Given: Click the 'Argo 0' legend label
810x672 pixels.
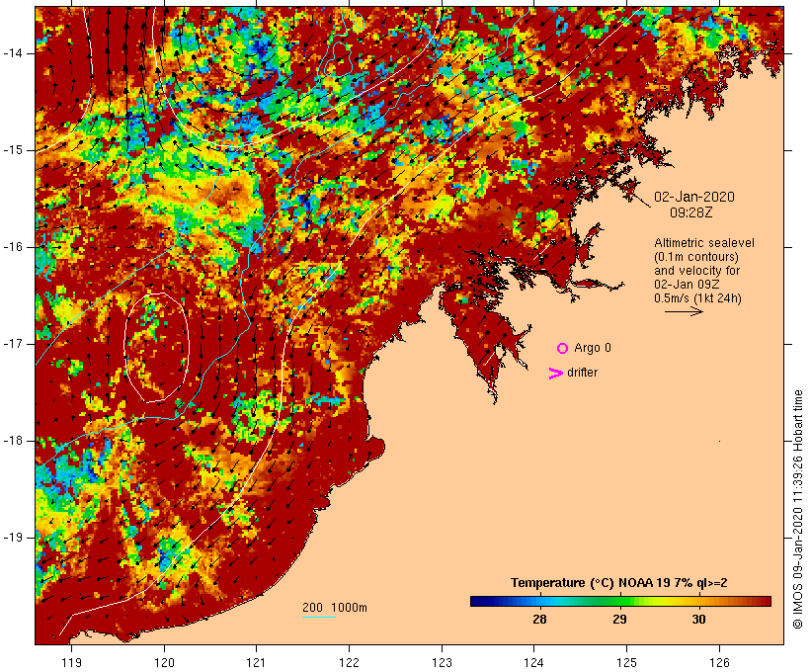Looking at the screenshot, I should coord(593,348).
